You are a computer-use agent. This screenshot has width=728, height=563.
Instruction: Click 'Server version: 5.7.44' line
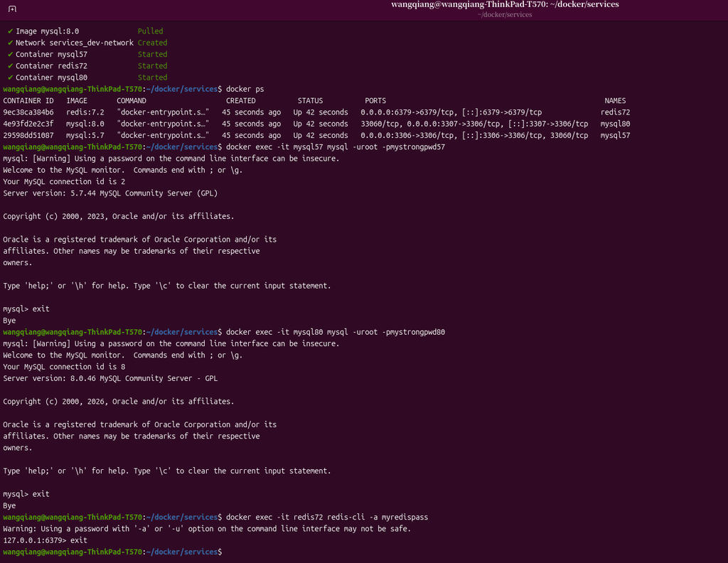tap(110, 193)
